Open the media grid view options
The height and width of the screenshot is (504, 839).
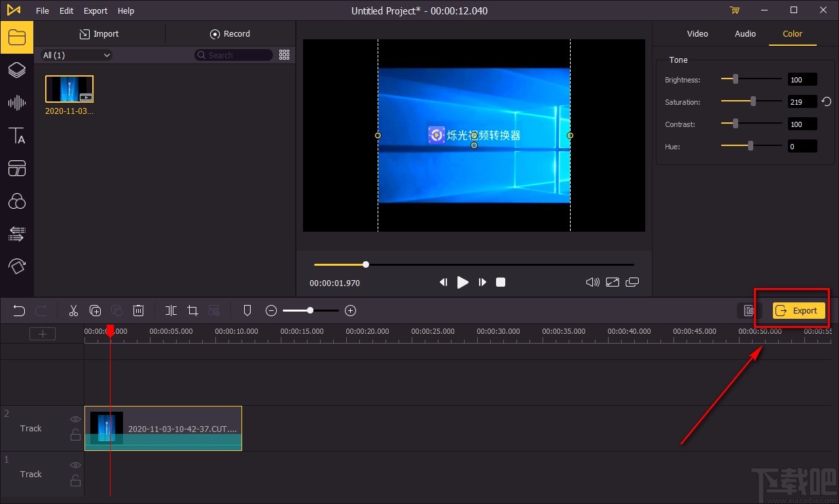click(x=284, y=55)
